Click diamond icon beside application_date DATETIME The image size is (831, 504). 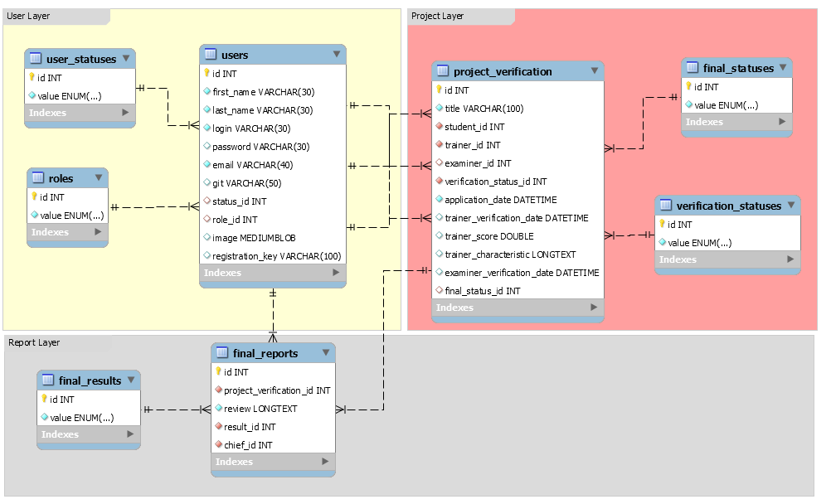(x=440, y=199)
